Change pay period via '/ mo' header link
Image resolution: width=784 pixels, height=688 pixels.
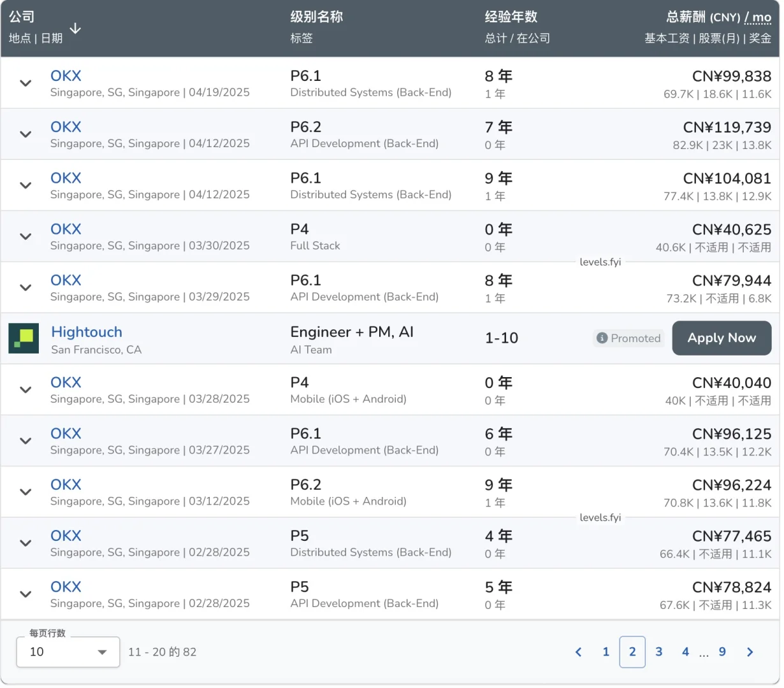(x=758, y=17)
